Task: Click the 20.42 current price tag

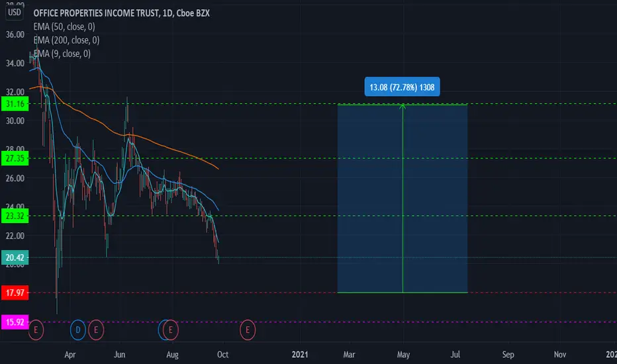Action: point(15,257)
